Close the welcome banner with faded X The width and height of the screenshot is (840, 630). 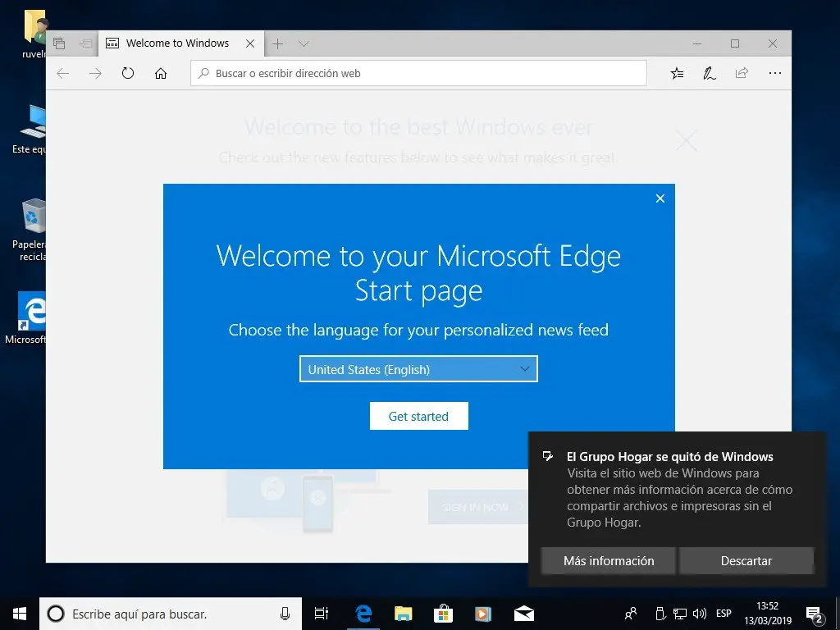(686, 140)
